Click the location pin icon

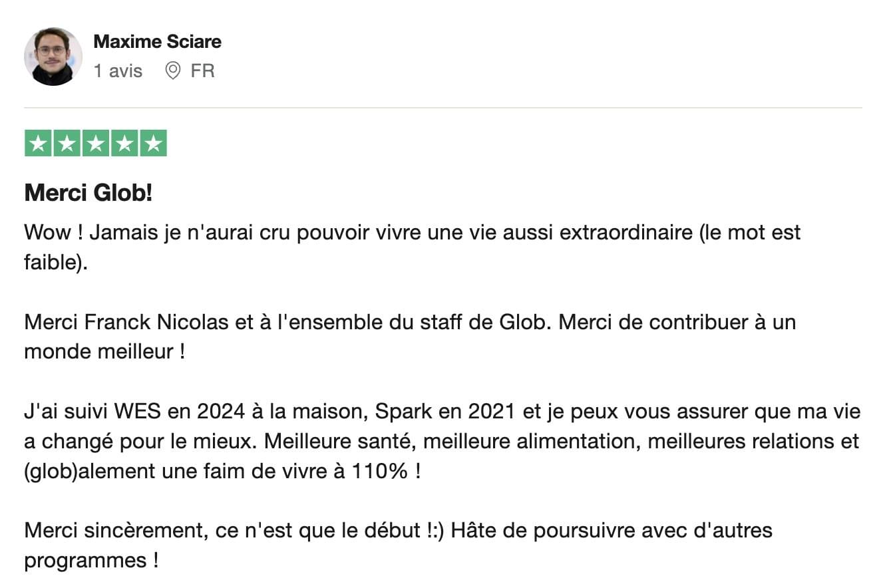pyautogui.click(x=173, y=71)
